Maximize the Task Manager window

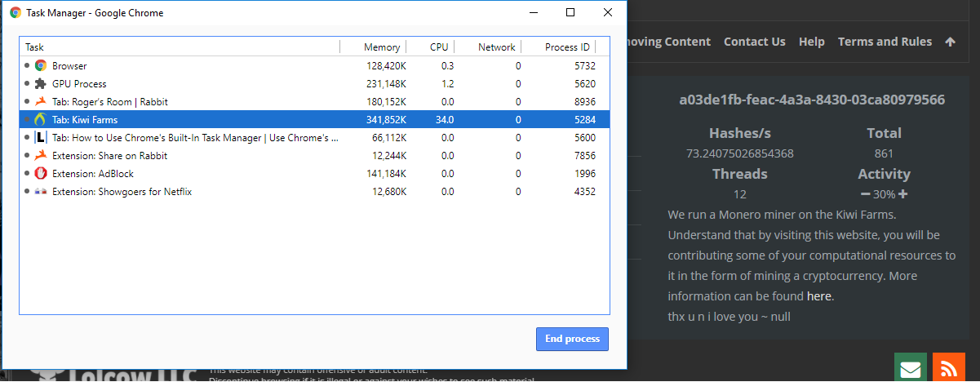[x=570, y=12]
